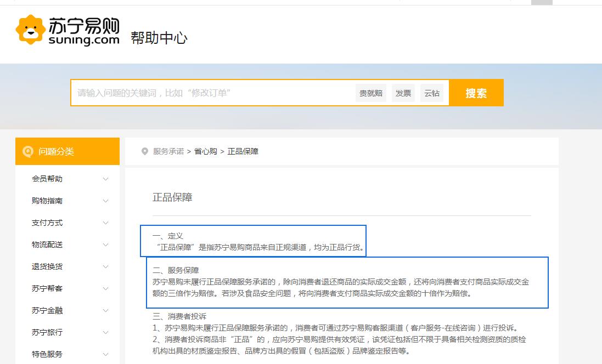
Task: Open the 退货换货 sidebar item
Action: [x=47, y=266]
